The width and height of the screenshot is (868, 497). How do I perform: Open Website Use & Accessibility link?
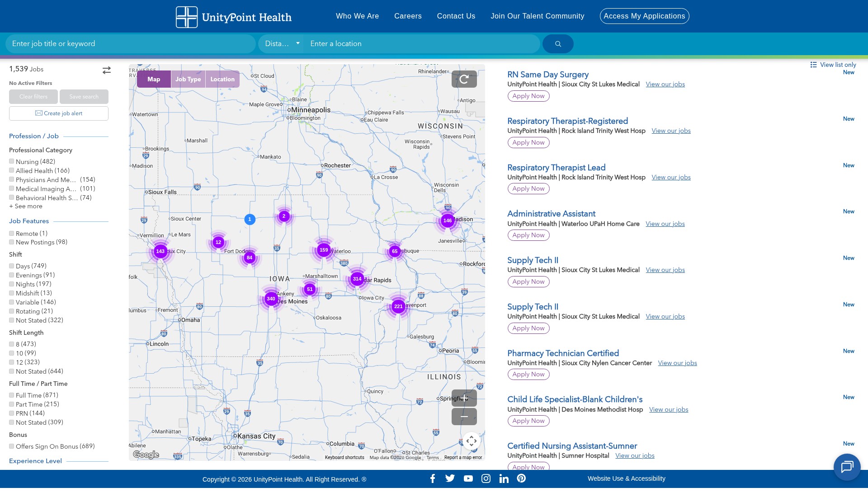pos(627,478)
